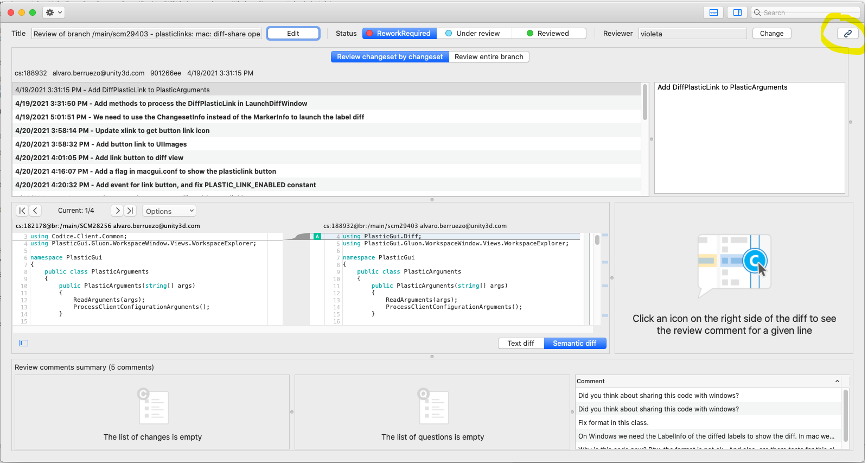This screenshot has height=463, width=868.
Task: Set status to Reviewed
Action: click(548, 33)
